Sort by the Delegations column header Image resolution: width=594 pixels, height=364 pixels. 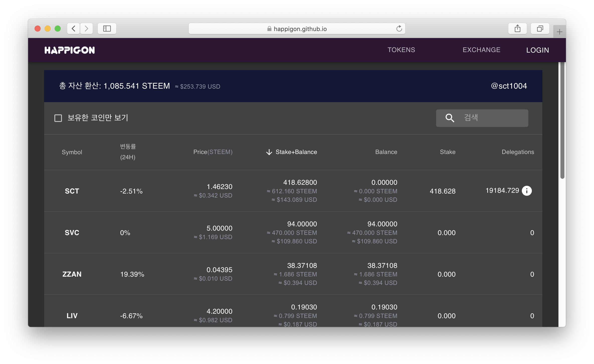pyautogui.click(x=518, y=152)
